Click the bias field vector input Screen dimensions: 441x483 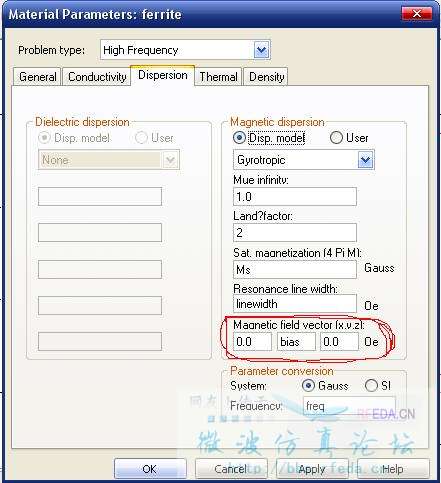[x=296, y=342]
